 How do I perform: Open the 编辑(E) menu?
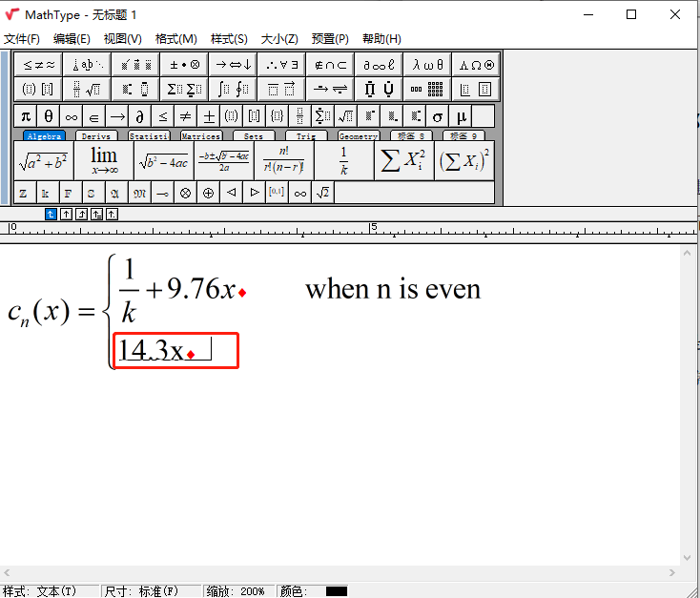pos(72,39)
